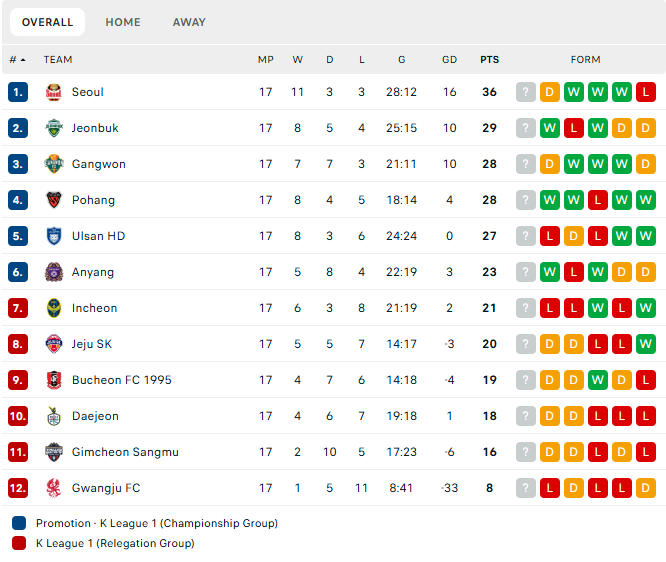Click Jeju SK's grey upcoming match badge

point(525,344)
